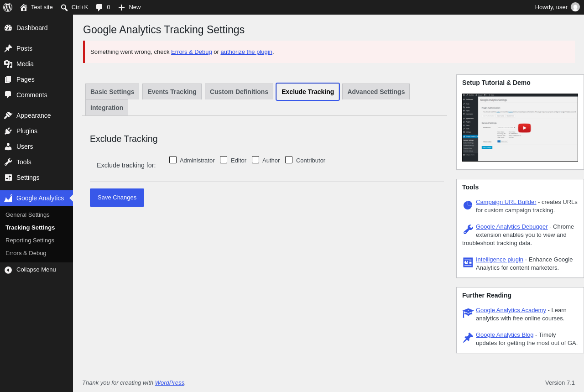Open the Google Analytics Academy link
Viewport: 584px width, 392px height.
511,310
